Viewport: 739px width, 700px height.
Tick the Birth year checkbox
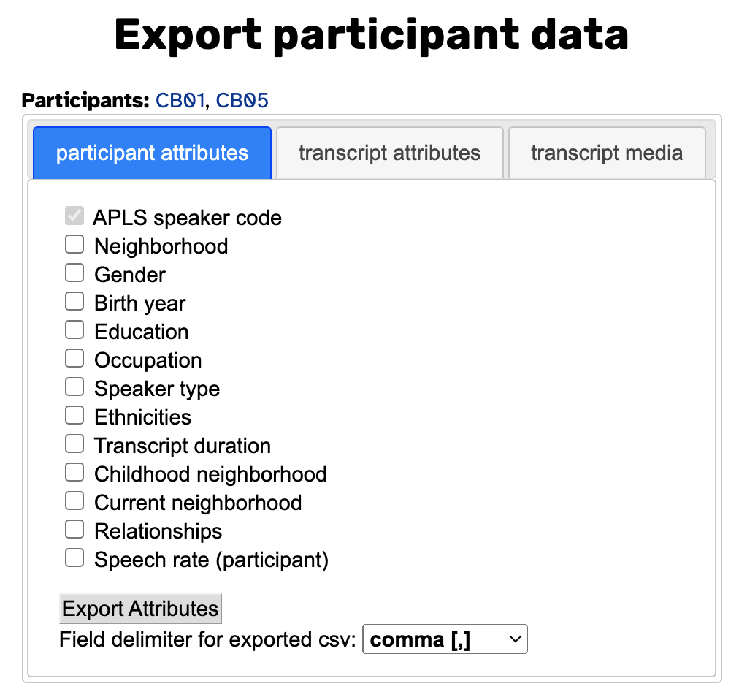[x=74, y=302]
